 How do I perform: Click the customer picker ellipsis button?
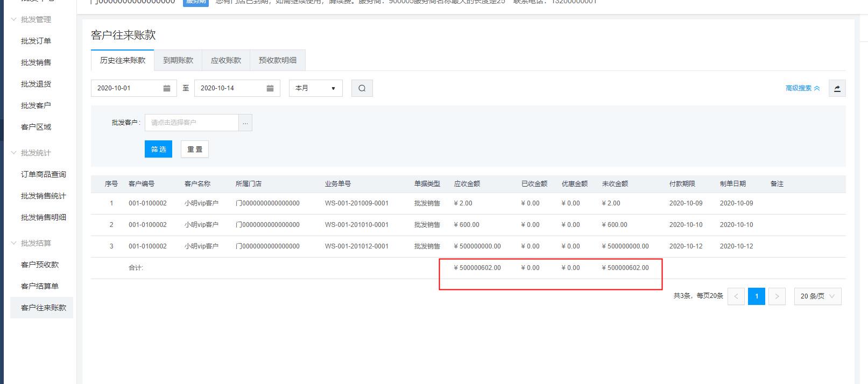click(245, 123)
